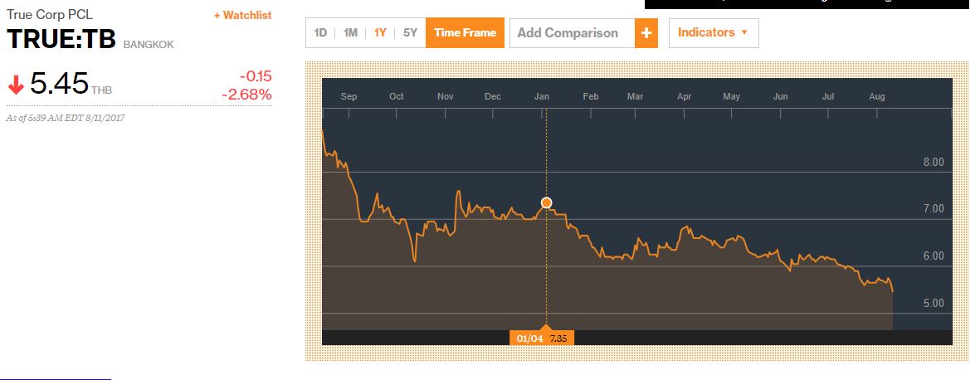Click the Add Comparison input field
The height and width of the screenshot is (380, 980).
coord(572,33)
